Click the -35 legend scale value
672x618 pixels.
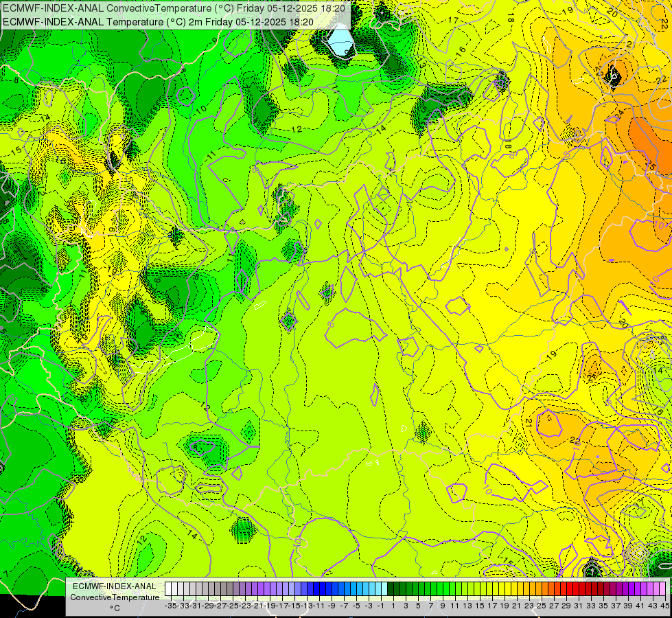170,606
